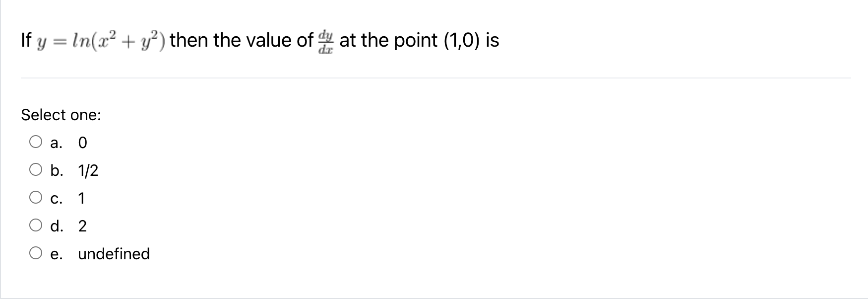
Task: Choose the last radio button in the list
Action: pyautogui.click(x=36, y=253)
